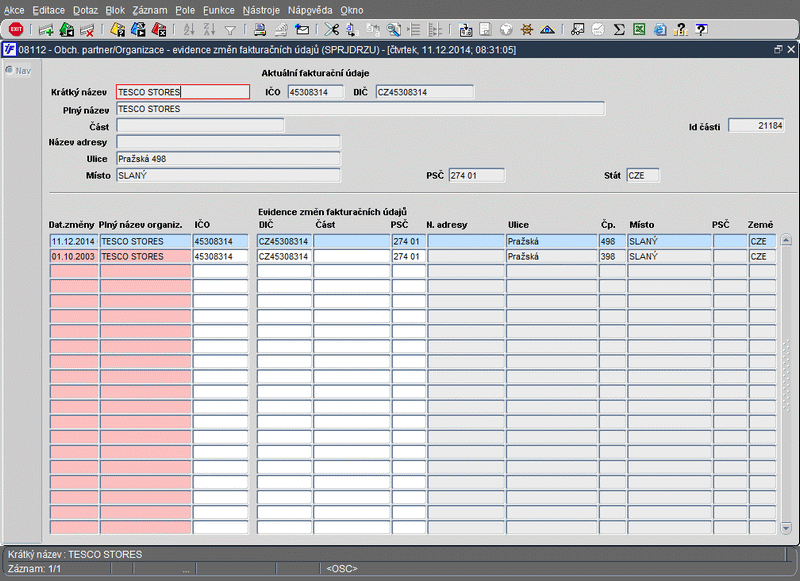Click SLANÝ in the 11.12.2014 row
The height and width of the screenshot is (581, 800).
(x=669, y=241)
